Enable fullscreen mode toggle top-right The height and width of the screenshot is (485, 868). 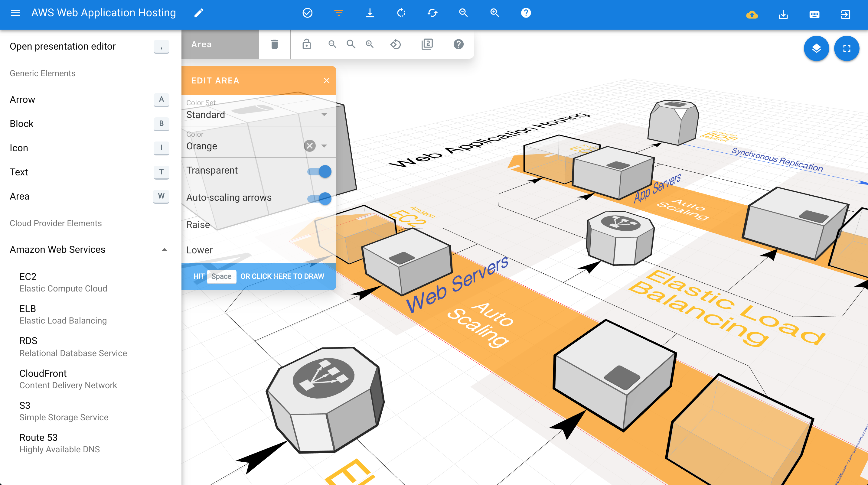tap(847, 48)
